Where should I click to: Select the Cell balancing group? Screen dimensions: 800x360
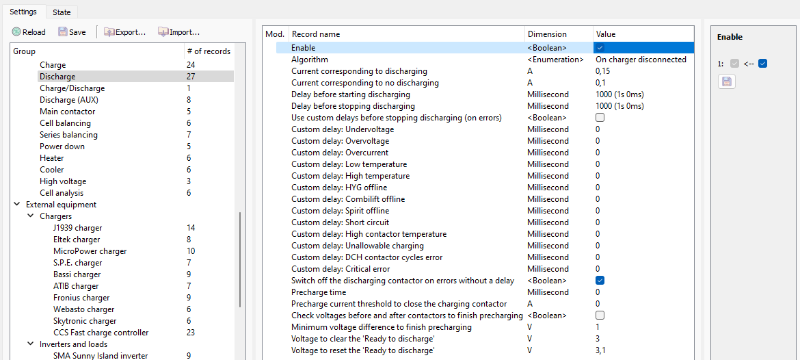[65, 123]
